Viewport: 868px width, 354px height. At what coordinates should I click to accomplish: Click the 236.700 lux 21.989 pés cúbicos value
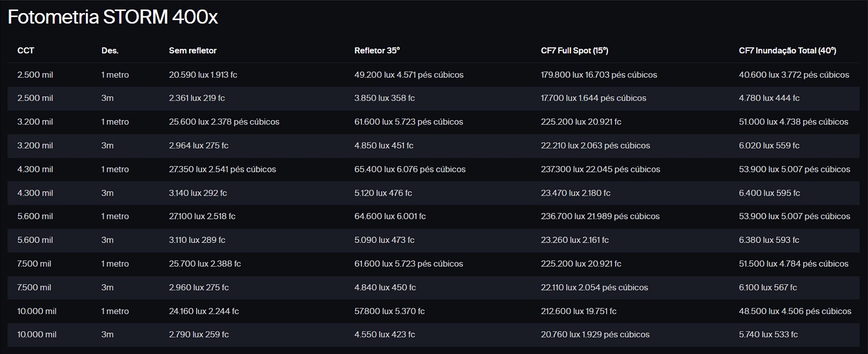click(600, 217)
